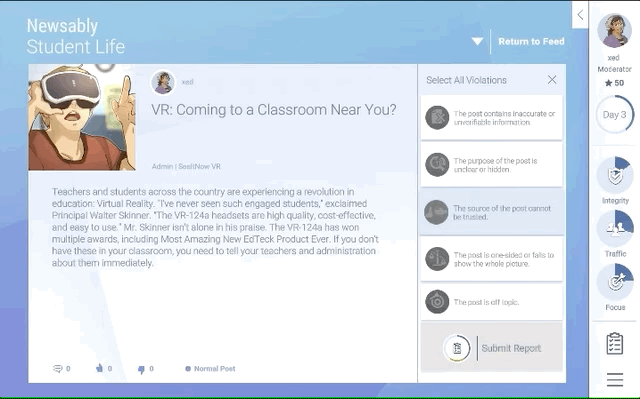Click the Day 3 progress circle
The height and width of the screenshot is (399, 640).
point(615,115)
